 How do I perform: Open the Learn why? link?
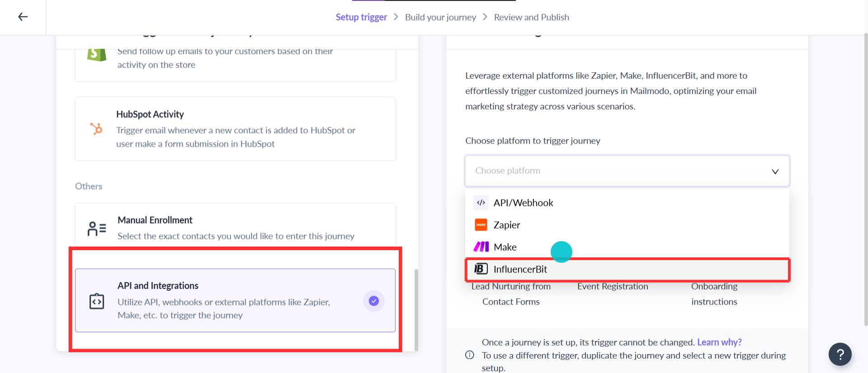pyautogui.click(x=719, y=342)
